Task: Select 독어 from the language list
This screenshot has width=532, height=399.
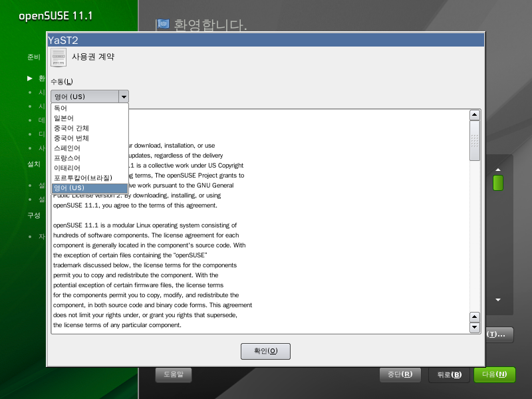Action: pos(90,108)
